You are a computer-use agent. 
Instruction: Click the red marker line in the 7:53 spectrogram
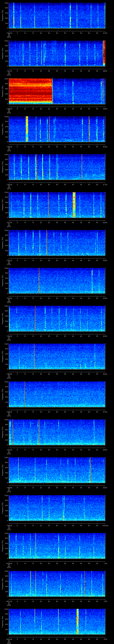(x=39, y=280)
